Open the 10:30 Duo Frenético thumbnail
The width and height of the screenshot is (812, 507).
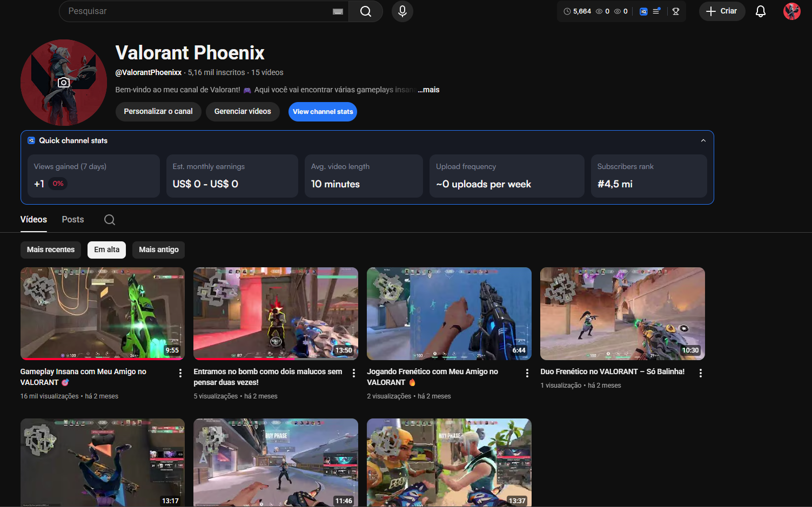coord(623,314)
